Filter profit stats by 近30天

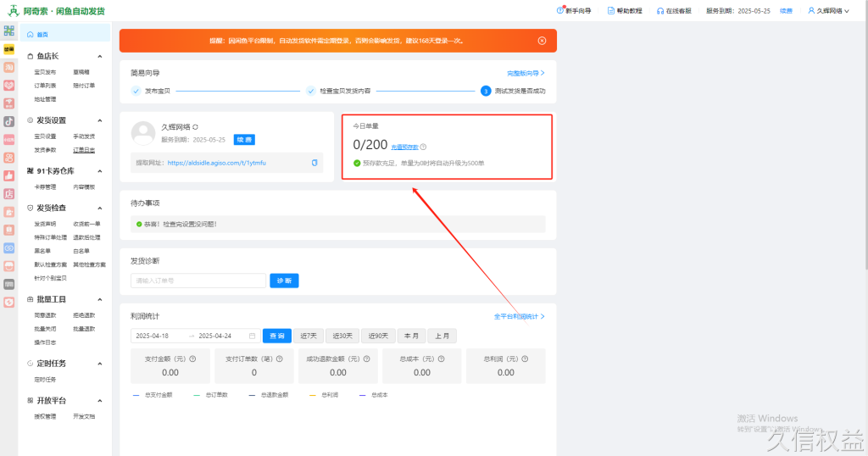click(x=342, y=336)
